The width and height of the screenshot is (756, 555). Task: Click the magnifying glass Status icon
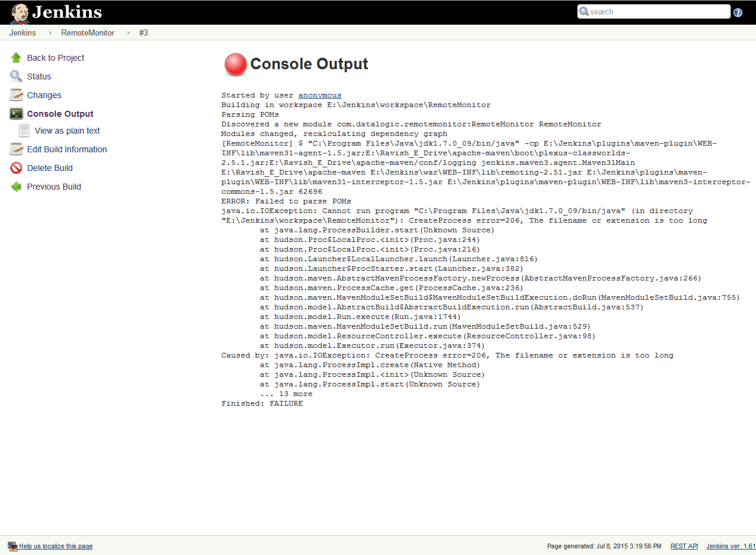point(16,76)
